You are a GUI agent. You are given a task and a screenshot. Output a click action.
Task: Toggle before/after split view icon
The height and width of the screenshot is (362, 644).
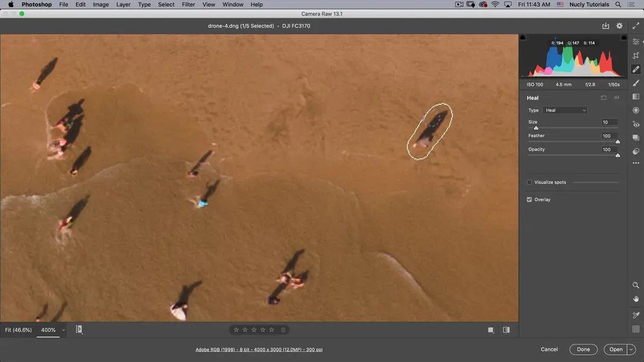tap(507, 329)
